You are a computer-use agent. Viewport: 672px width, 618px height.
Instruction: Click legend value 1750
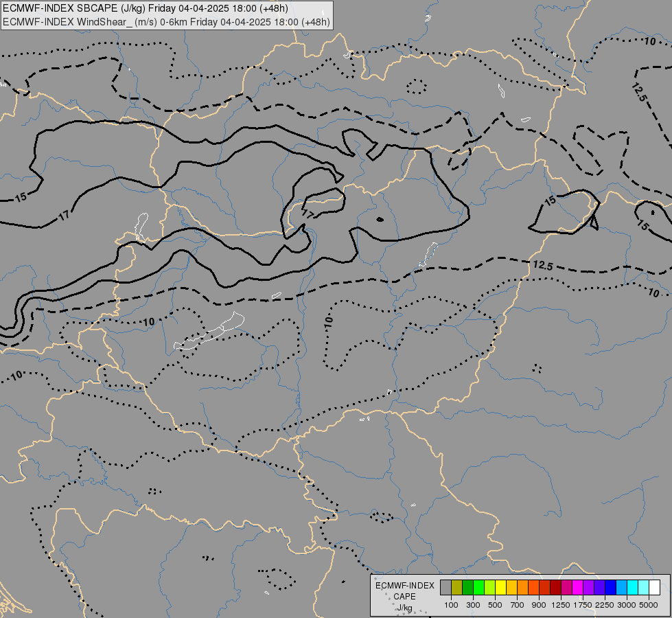[583, 605]
